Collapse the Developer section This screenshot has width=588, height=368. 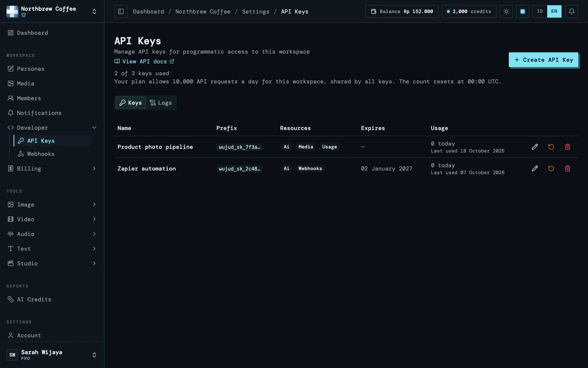[x=52, y=128]
